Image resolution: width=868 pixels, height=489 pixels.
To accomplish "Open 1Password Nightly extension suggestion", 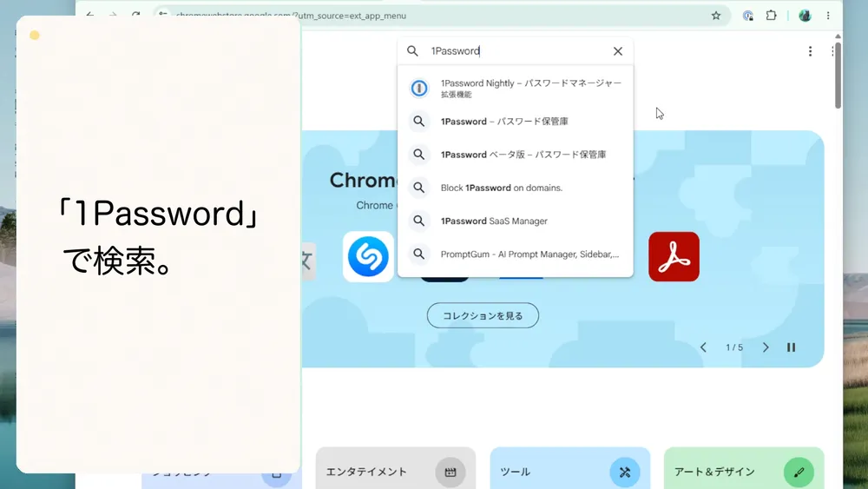I will pos(516,88).
